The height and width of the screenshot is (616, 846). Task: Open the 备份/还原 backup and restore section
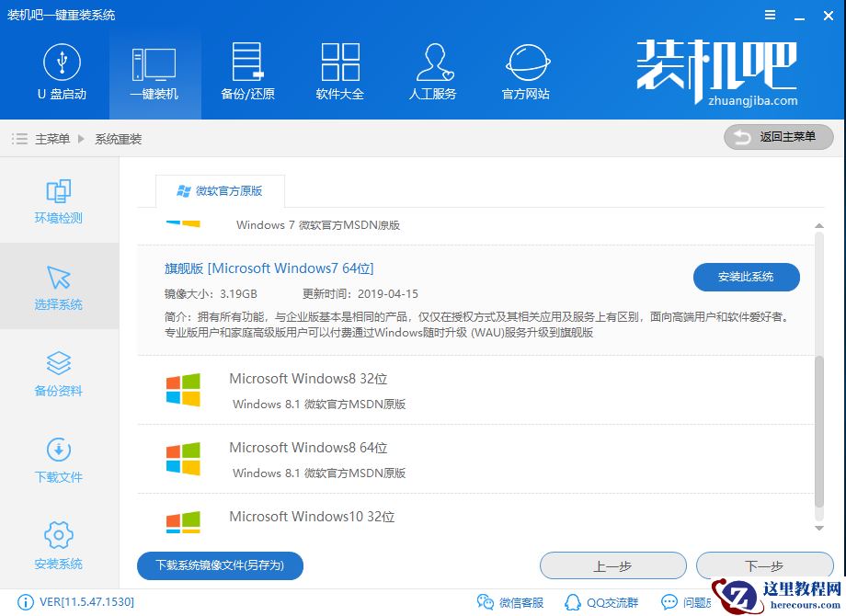tap(246, 72)
